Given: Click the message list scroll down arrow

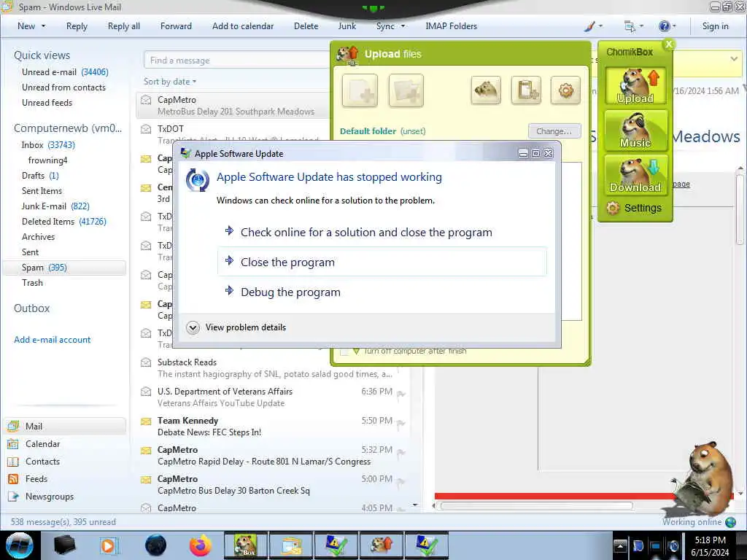Looking at the screenshot, I should click(x=415, y=505).
